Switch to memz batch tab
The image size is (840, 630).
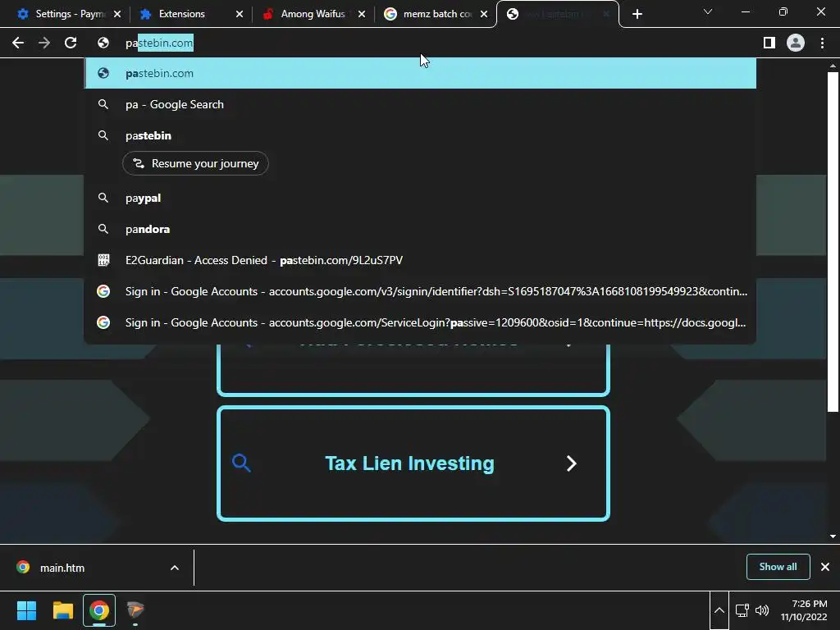(428, 14)
